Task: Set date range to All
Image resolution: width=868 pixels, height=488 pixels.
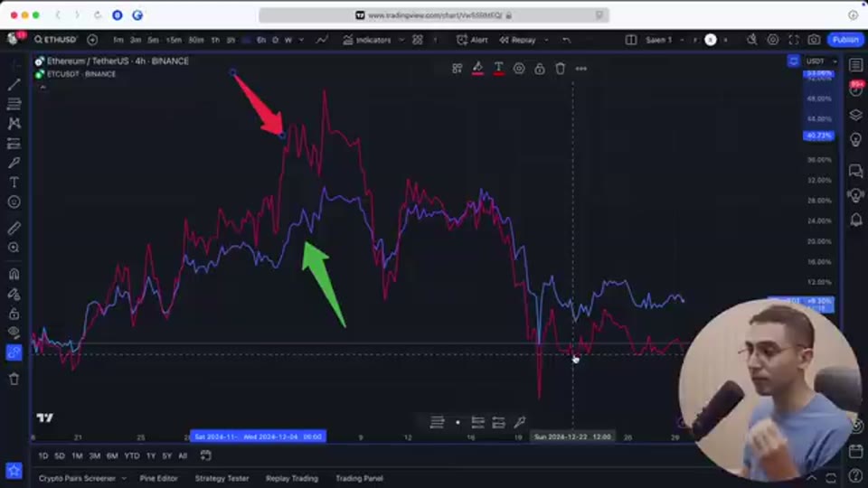Action: tap(183, 455)
